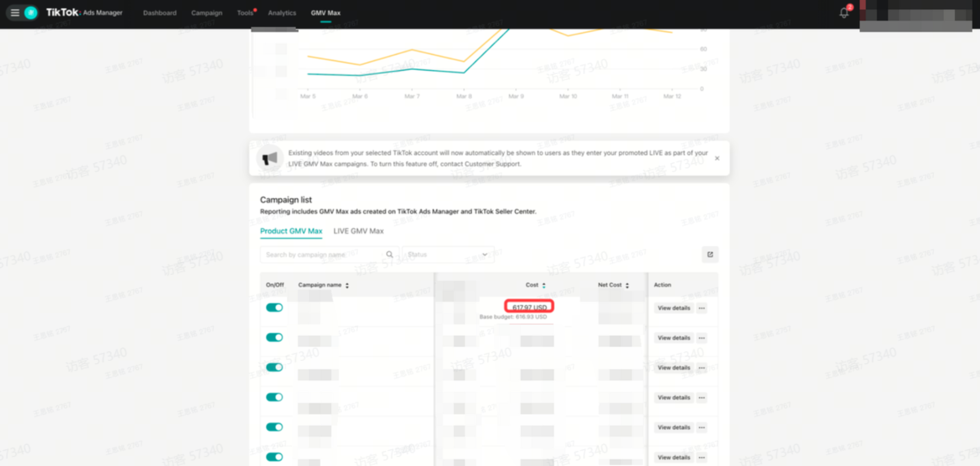The width and height of the screenshot is (980, 466).
Task: Click the Mar 8 label on the chart axis
Action: click(x=464, y=96)
